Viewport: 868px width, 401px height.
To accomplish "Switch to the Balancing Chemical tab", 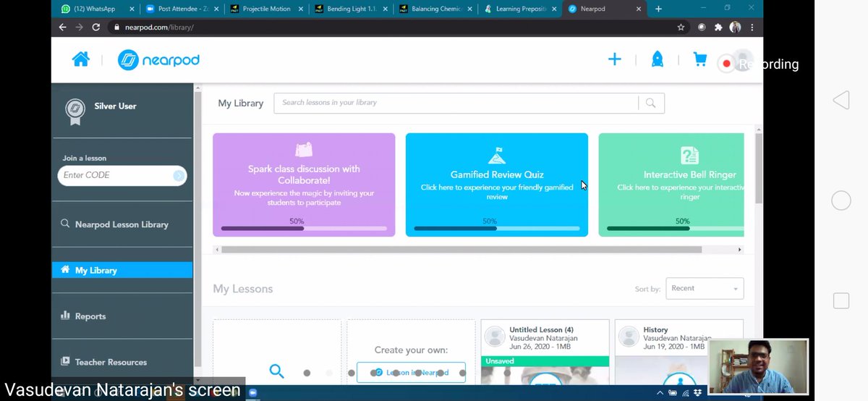I will pos(435,9).
